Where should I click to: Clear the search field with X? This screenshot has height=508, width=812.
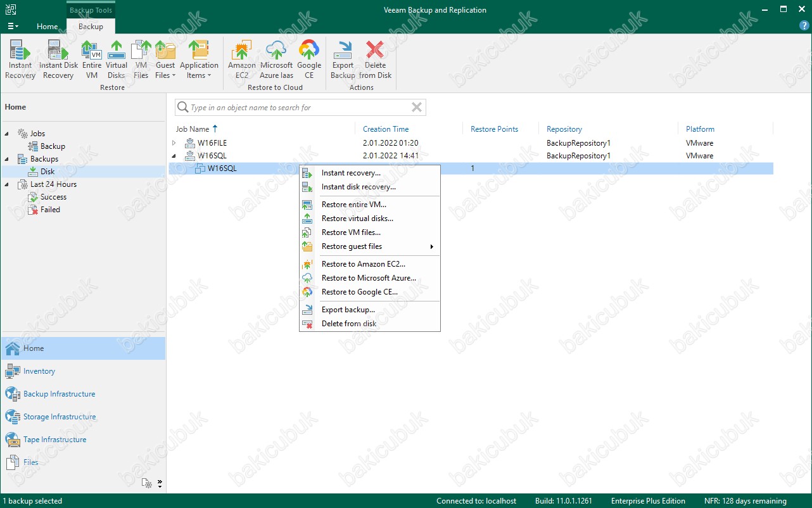(417, 108)
